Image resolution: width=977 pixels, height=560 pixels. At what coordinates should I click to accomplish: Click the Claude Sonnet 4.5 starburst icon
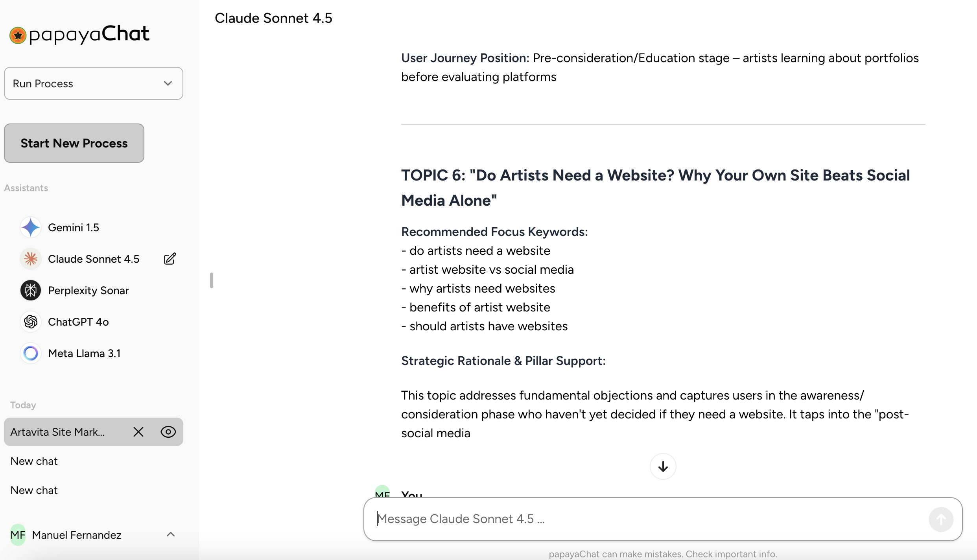(31, 259)
